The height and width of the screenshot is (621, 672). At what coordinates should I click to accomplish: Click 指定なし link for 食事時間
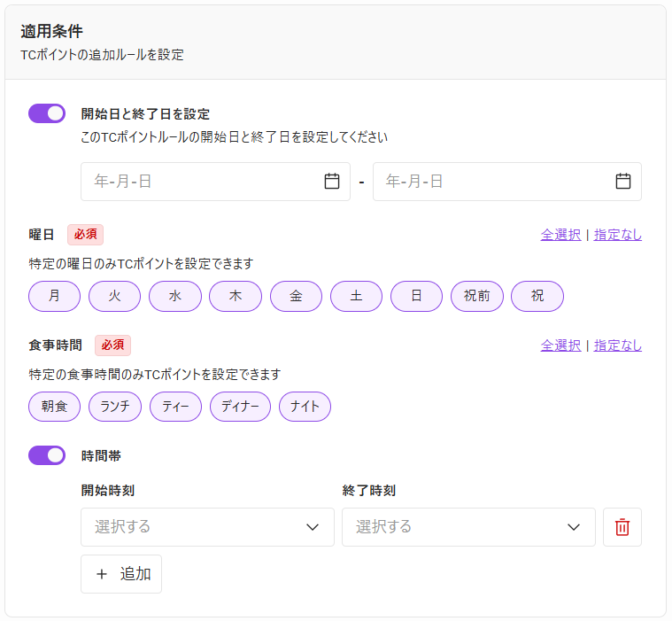click(618, 345)
